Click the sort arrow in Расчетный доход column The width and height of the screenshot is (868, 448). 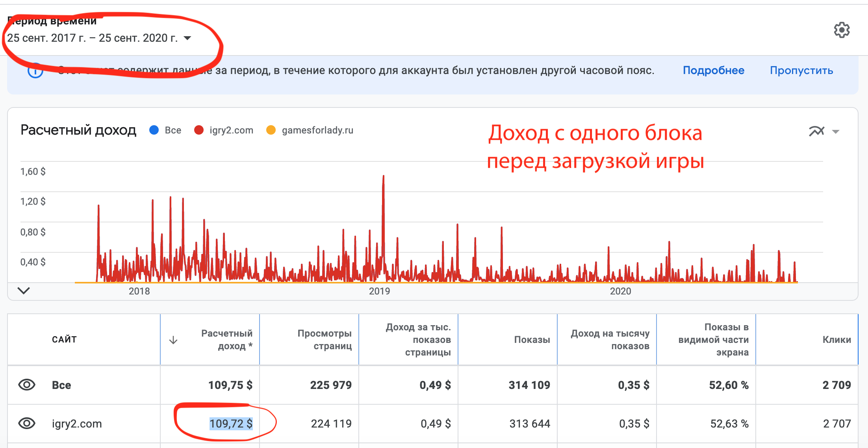(x=173, y=340)
